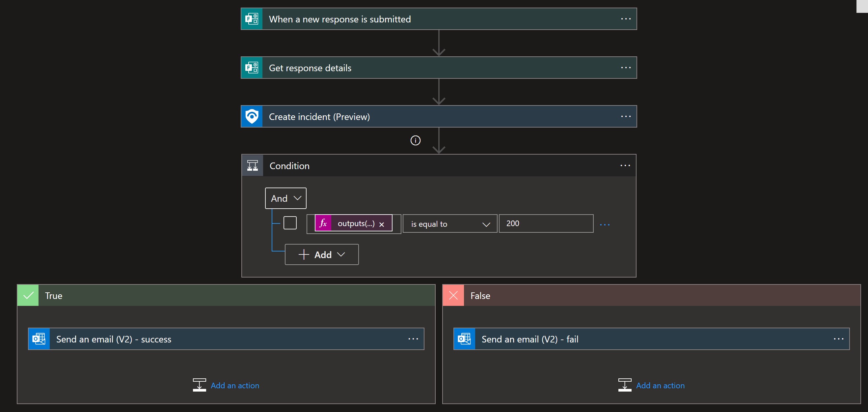Click Add an action in False branch
This screenshot has width=868, height=412.
(660, 385)
